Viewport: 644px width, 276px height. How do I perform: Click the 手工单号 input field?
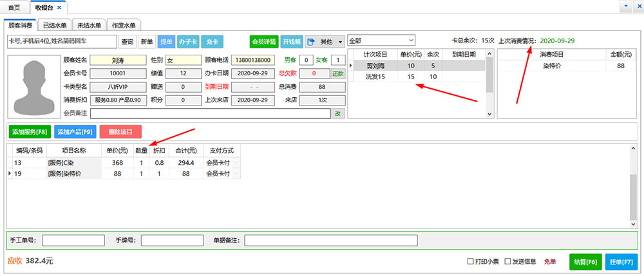(x=73, y=240)
